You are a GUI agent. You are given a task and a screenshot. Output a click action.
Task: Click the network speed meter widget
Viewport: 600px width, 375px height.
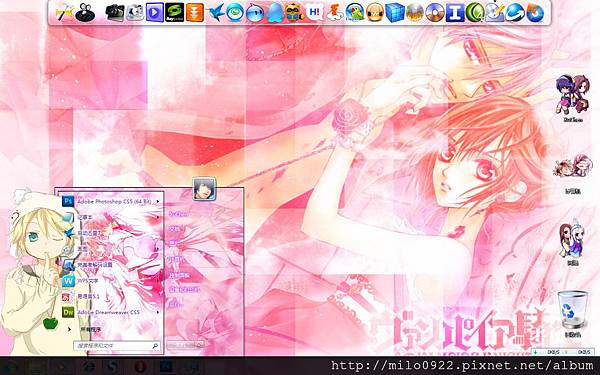[563, 352]
